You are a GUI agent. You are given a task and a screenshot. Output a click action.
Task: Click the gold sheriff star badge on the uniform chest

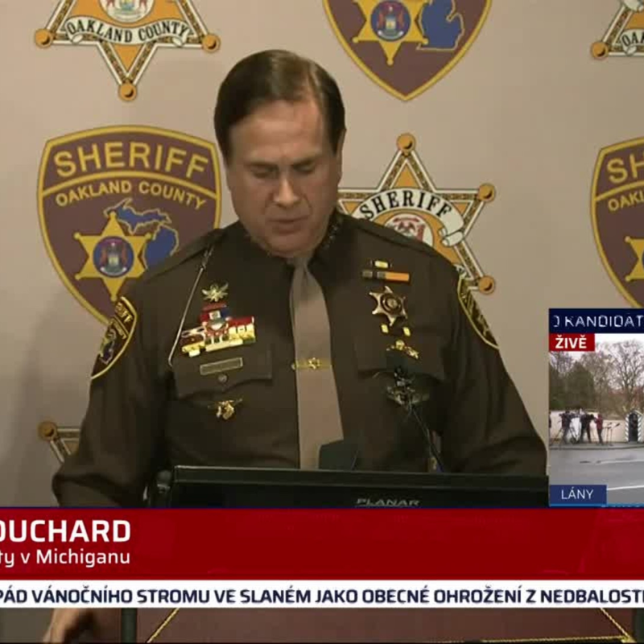point(388,306)
